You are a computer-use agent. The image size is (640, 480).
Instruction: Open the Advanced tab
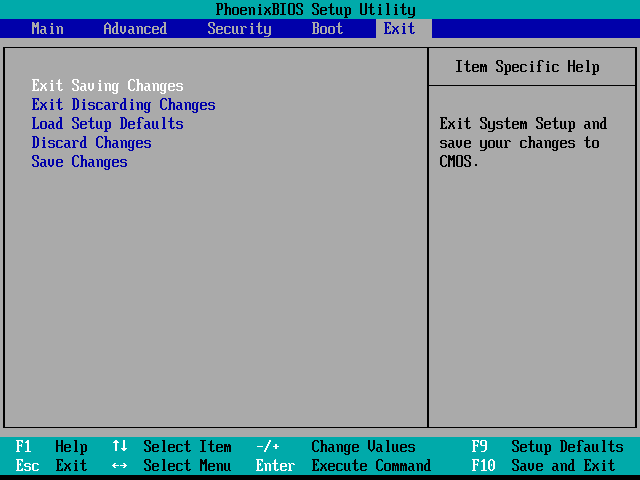point(135,28)
